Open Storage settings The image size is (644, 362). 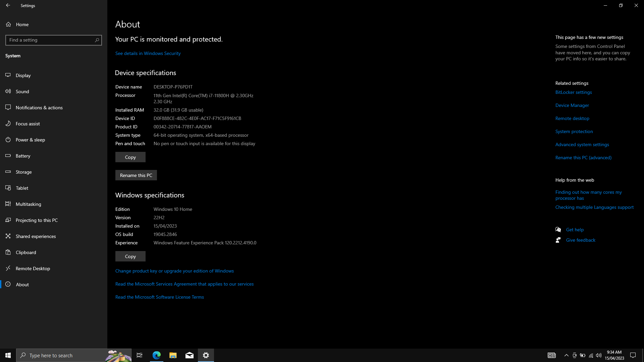pos(54,172)
